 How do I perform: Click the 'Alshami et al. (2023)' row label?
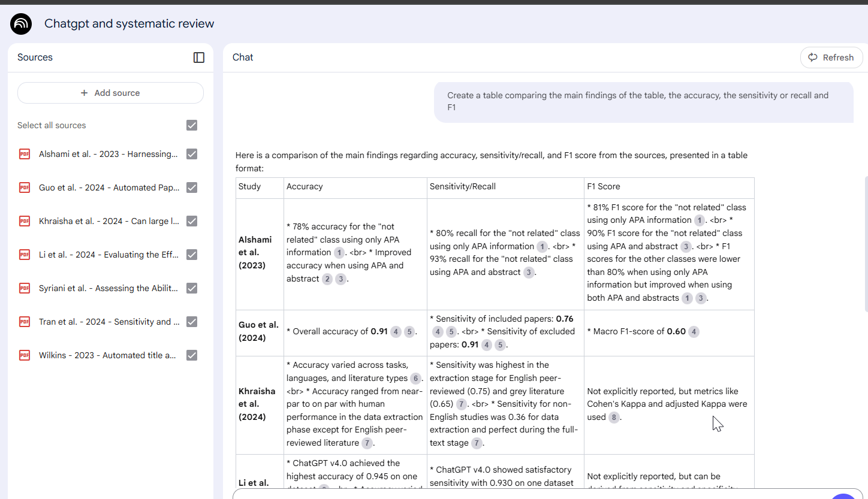(x=255, y=252)
